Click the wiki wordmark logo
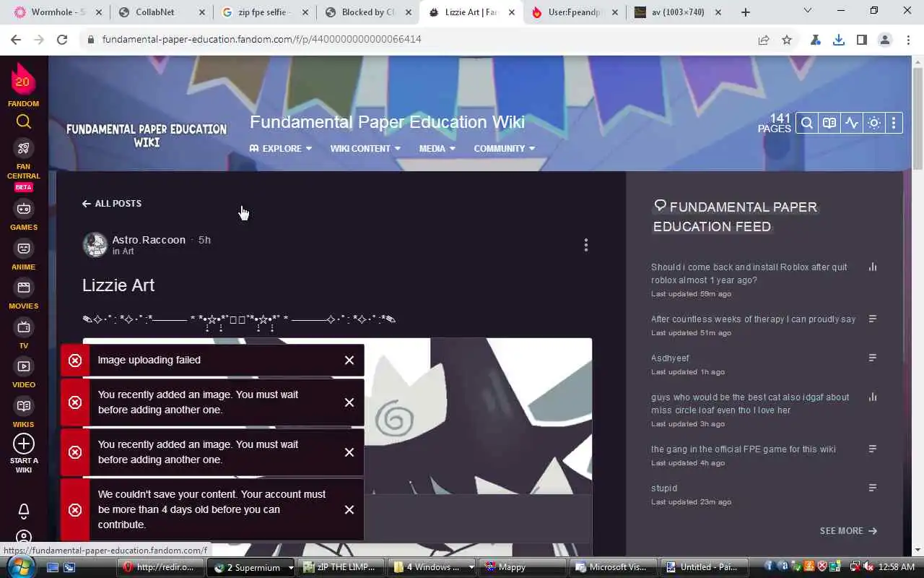Screen dimensions: 924x578 pyautogui.click(x=147, y=135)
